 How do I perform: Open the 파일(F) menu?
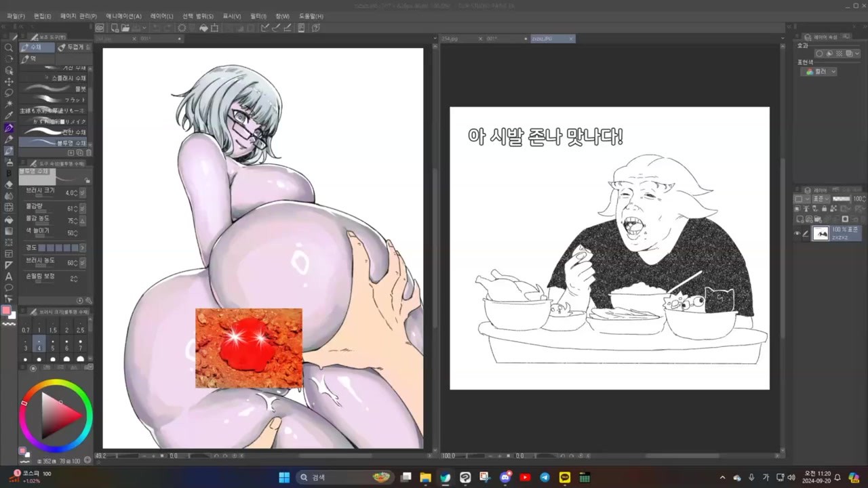click(16, 16)
